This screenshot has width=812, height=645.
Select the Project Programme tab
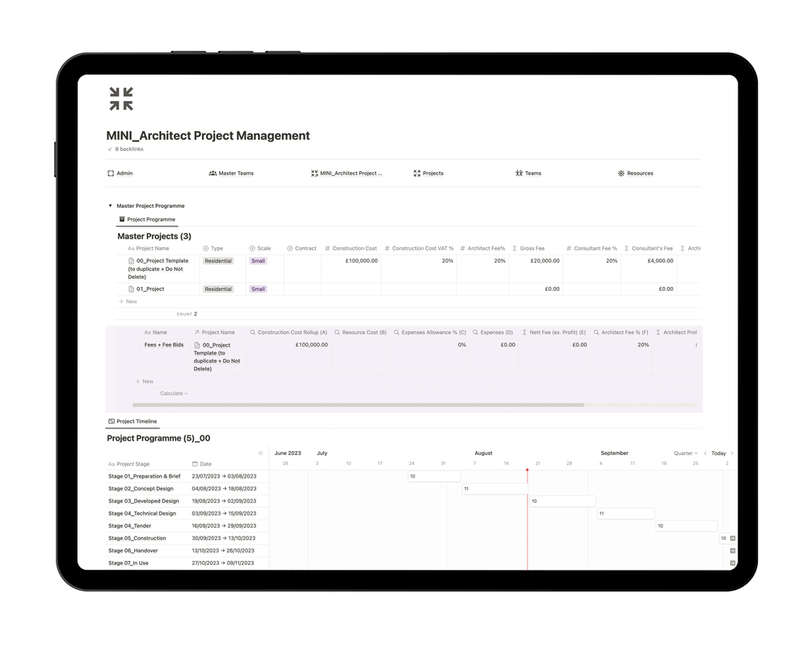coord(147,220)
